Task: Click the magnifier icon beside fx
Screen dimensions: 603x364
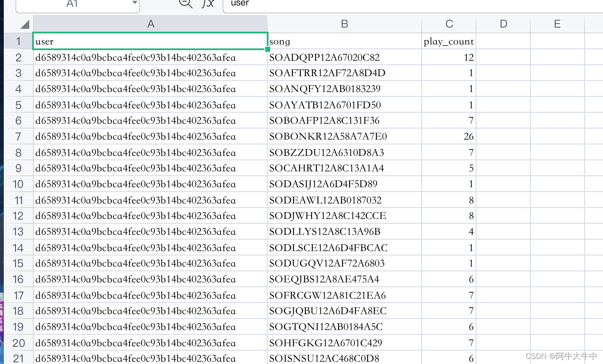Action: [x=185, y=3]
